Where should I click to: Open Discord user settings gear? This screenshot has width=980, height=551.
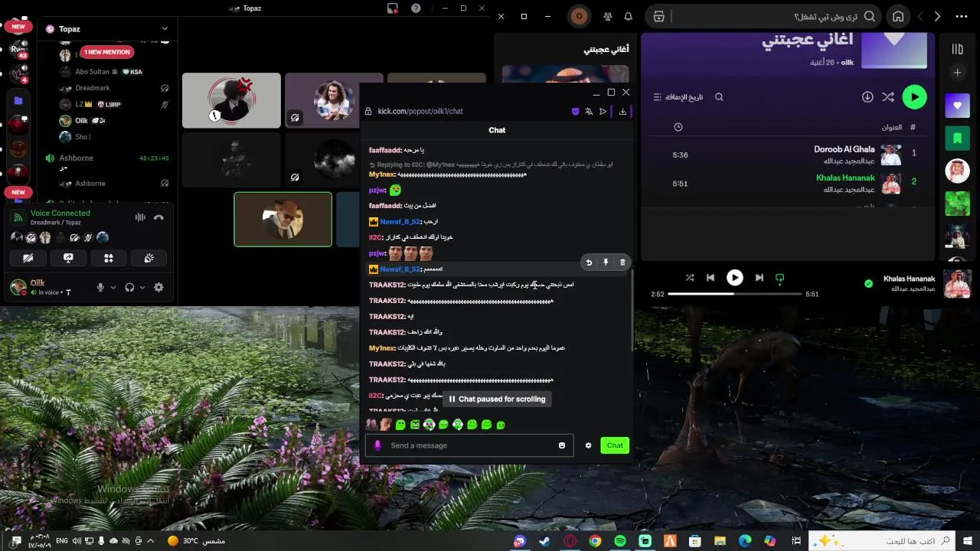coord(158,288)
